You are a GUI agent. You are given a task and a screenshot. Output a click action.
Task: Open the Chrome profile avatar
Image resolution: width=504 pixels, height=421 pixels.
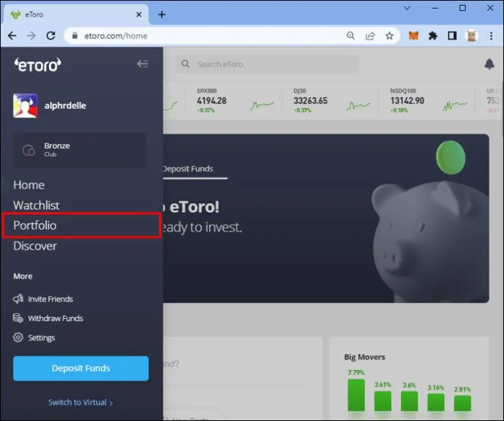click(x=472, y=36)
